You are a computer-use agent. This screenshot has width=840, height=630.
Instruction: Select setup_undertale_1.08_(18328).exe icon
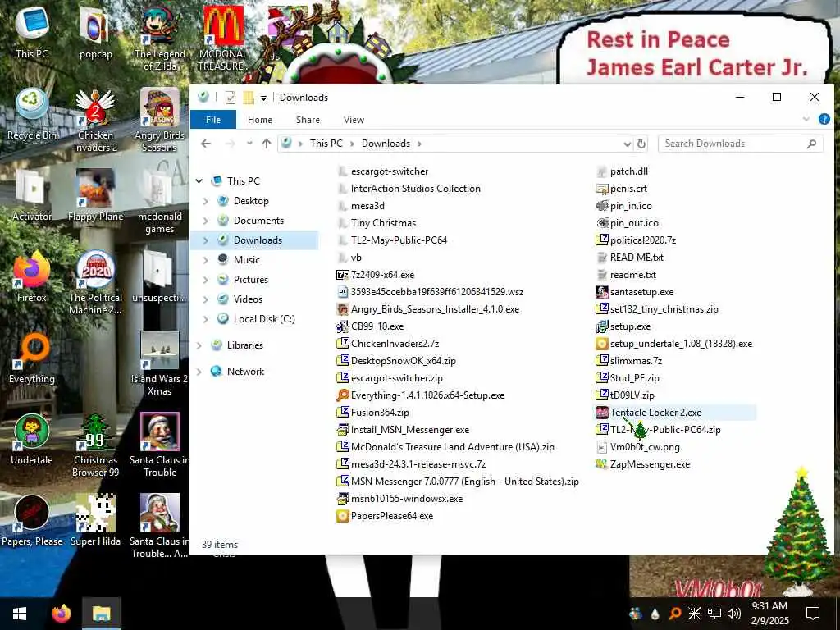(601, 344)
